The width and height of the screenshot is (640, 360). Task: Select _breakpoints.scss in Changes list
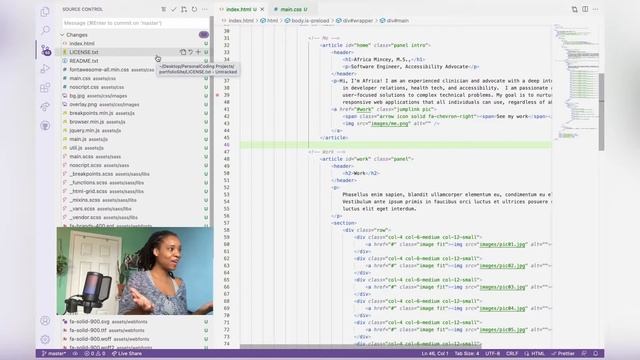pos(135,174)
